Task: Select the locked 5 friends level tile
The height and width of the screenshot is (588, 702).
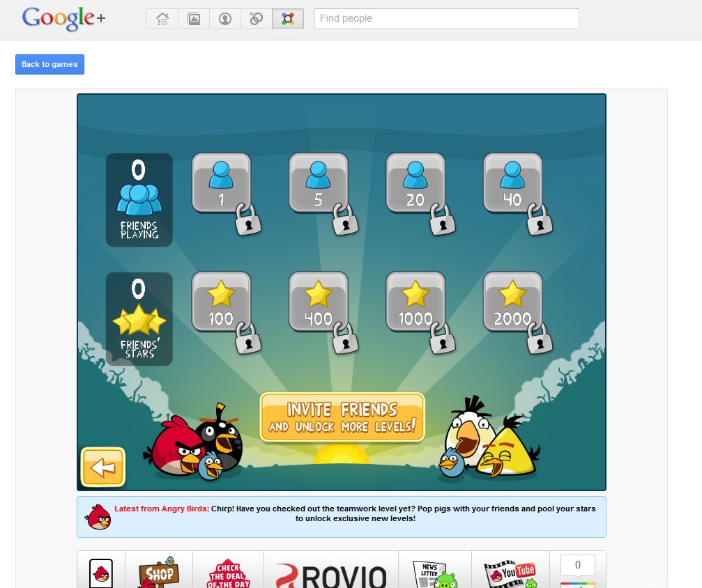Action: pyautogui.click(x=319, y=183)
